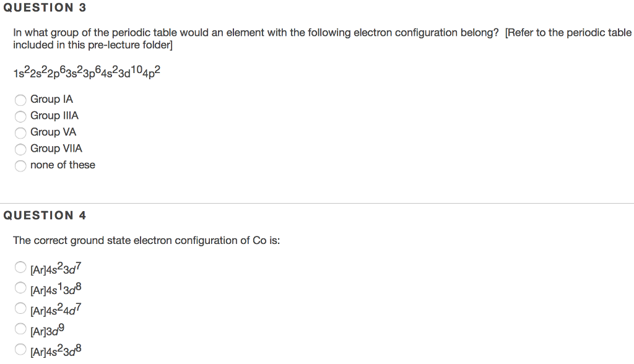Click the '[Ar]3d9' answer label text
The height and width of the screenshot is (364, 634).
pyautogui.click(x=47, y=329)
